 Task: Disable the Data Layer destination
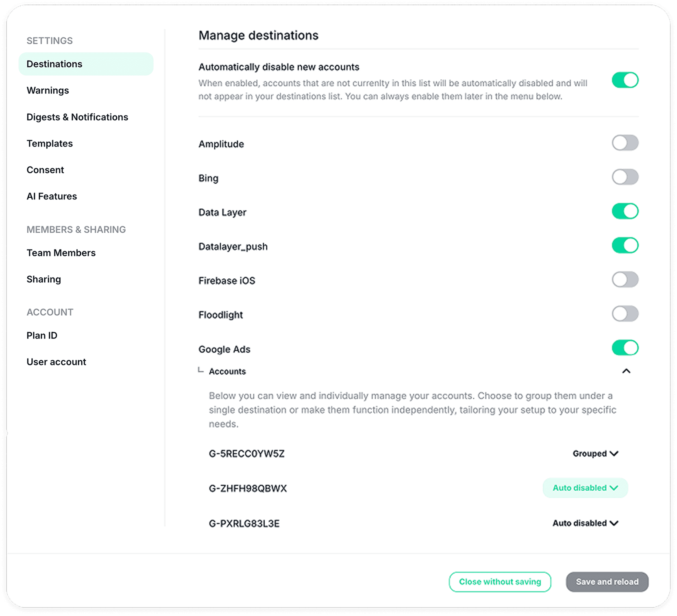pos(625,212)
